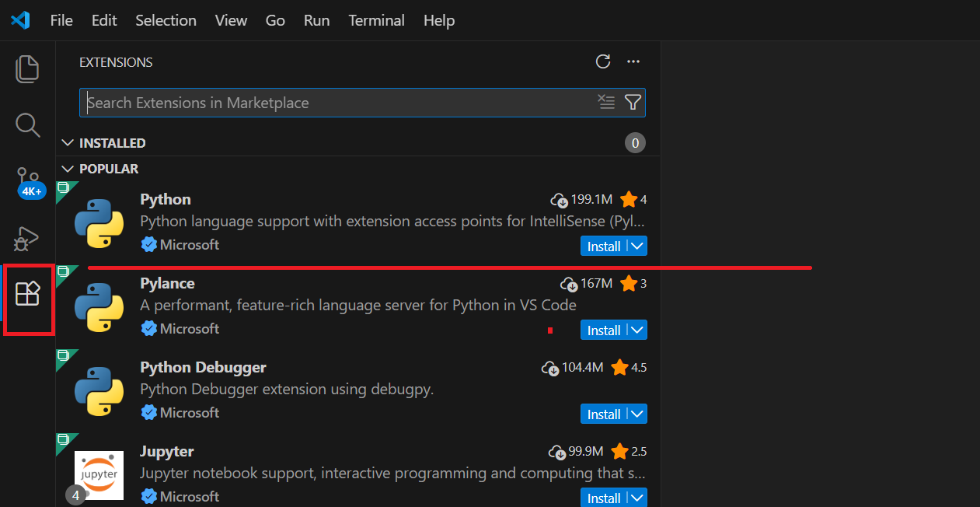This screenshot has width=980, height=507.
Task: Install the Jupyter extension
Action: (604, 498)
